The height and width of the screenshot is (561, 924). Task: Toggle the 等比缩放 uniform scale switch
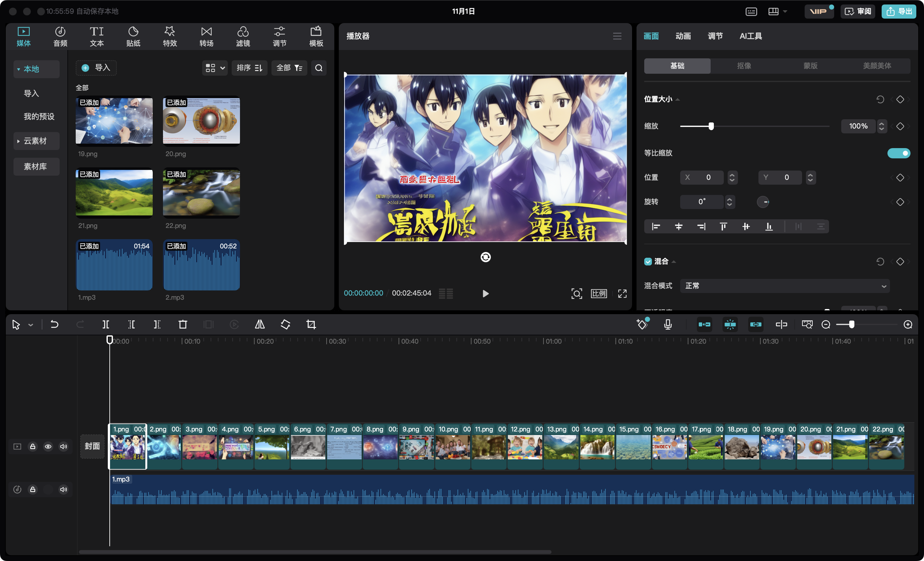tap(899, 153)
